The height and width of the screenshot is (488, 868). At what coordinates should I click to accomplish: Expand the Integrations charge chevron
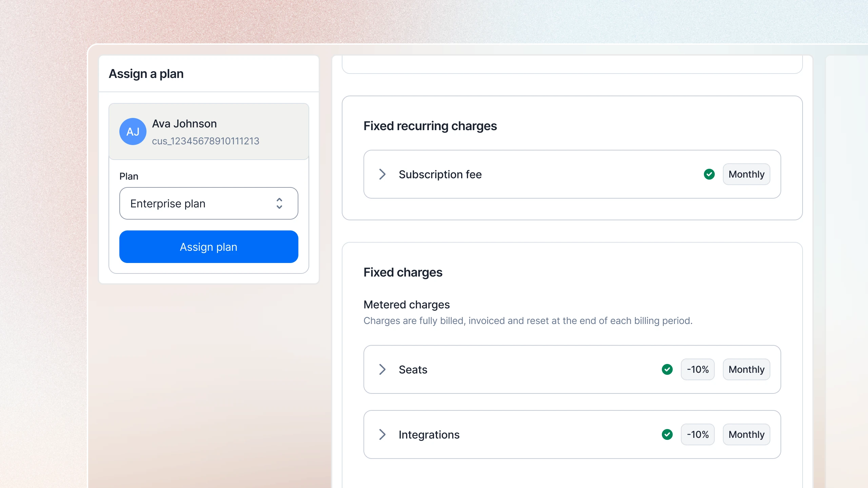coord(382,434)
